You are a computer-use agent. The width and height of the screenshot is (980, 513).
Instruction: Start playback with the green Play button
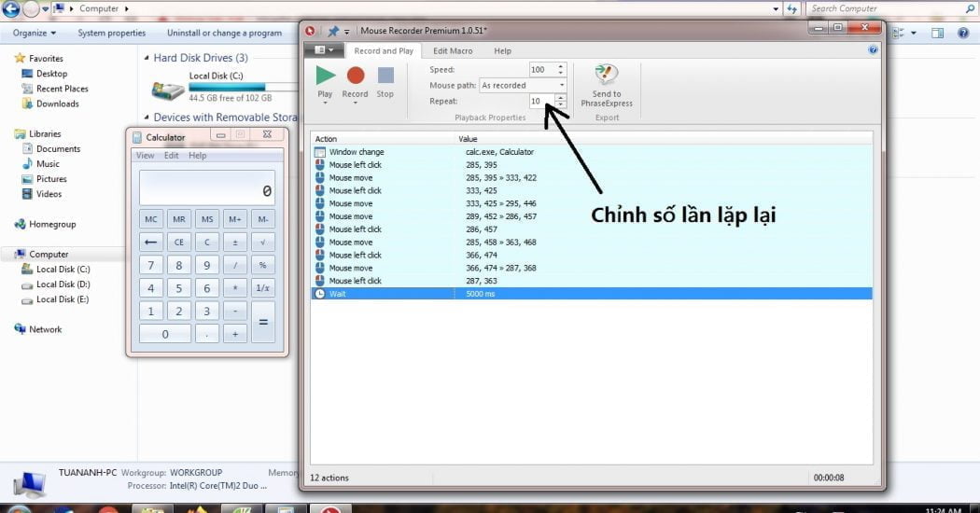325,76
